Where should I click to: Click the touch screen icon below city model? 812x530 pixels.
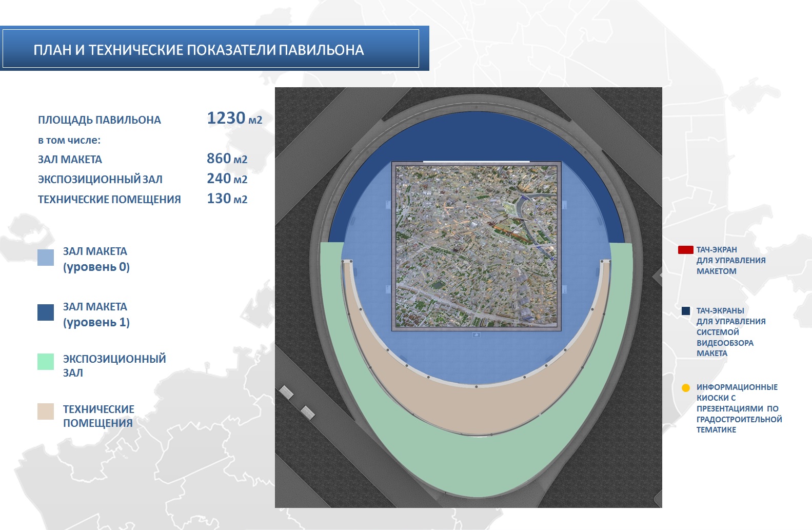click(477, 335)
